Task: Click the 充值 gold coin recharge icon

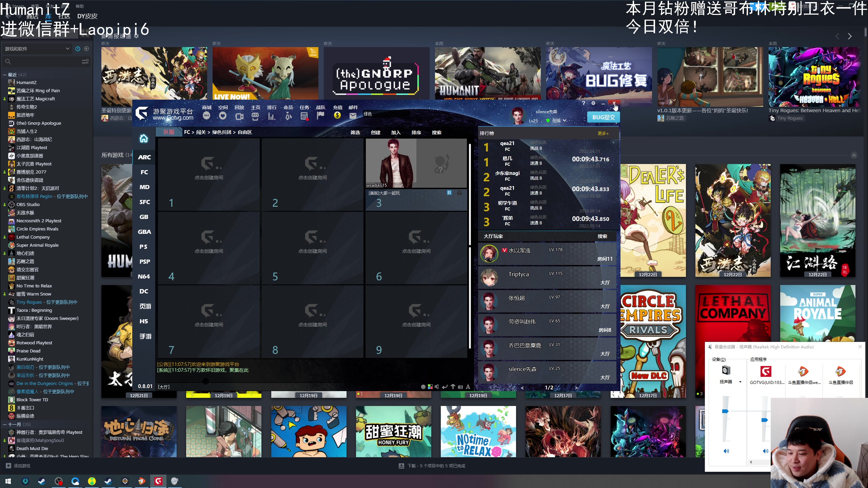Action: (x=337, y=116)
